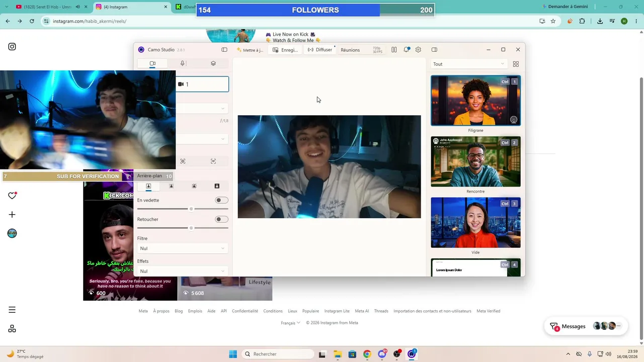Toggle the Camo Studio right sidebar panel

coord(434,50)
